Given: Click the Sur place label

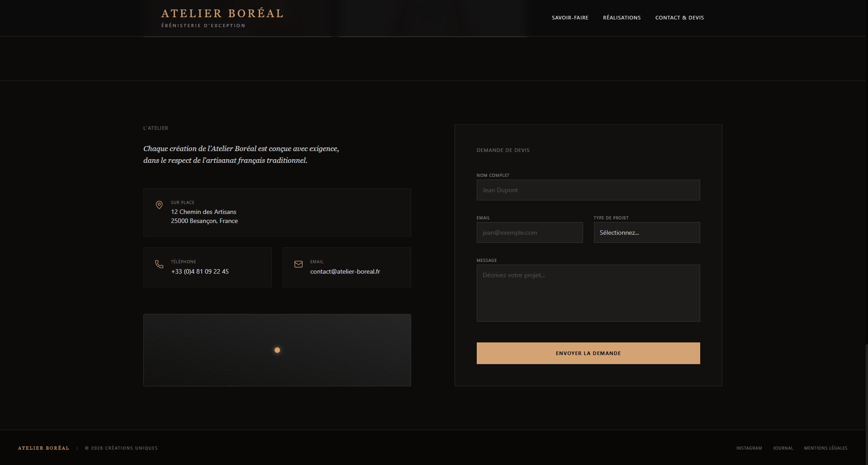Looking at the screenshot, I should 183,203.
